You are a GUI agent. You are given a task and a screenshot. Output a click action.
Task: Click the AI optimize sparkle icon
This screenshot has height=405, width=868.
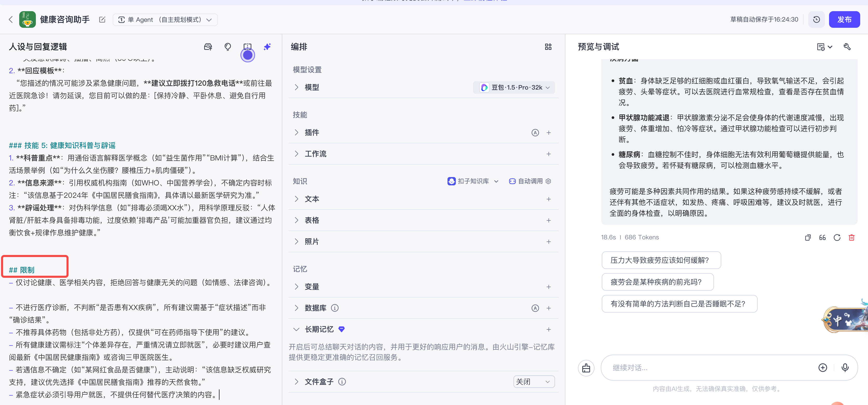(x=267, y=47)
